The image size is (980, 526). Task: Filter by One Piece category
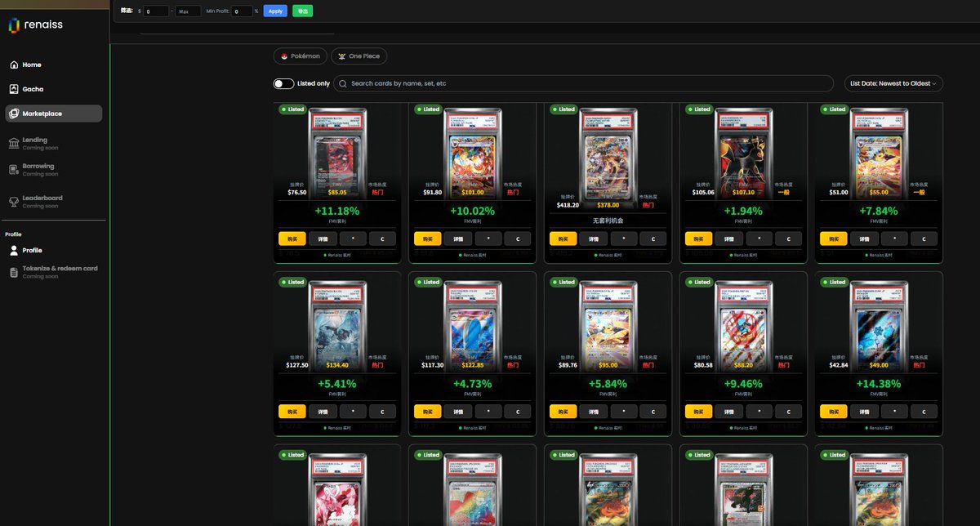point(359,56)
